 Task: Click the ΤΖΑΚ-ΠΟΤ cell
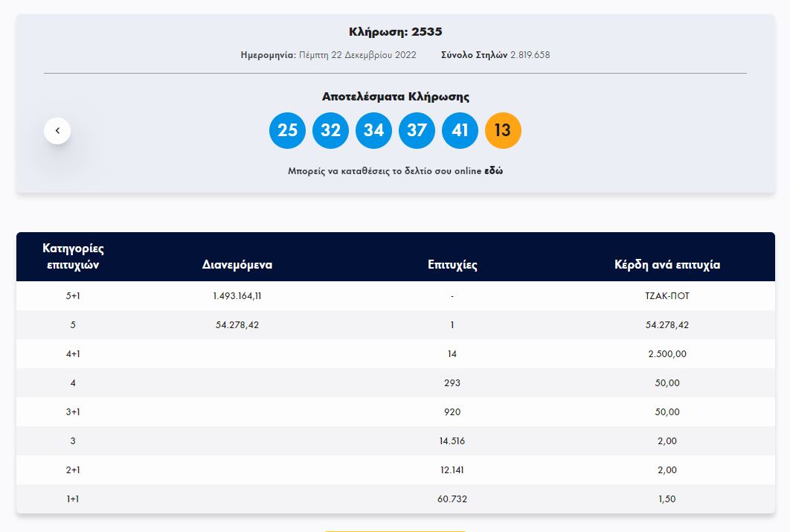point(667,296)
